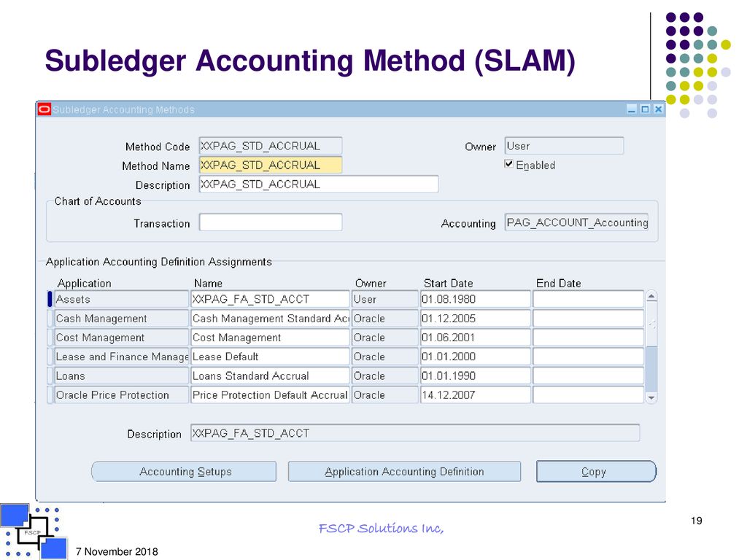The height and width of the screenshot is (560, 747).
Task: Click the End Date field in Assets row
Action: [589, 299]
